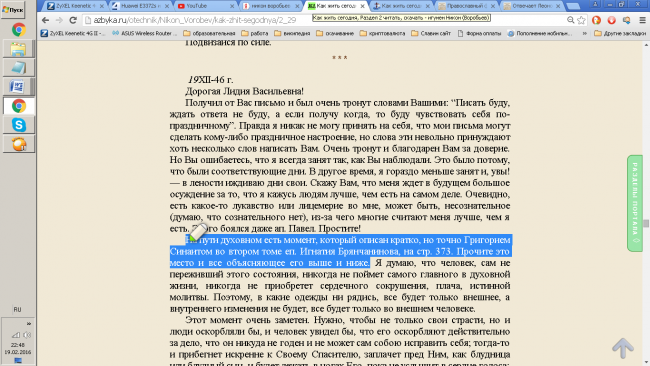Open the notepad-like taskbar icon
Screen dimensions: 650x366
coord(18,68)
